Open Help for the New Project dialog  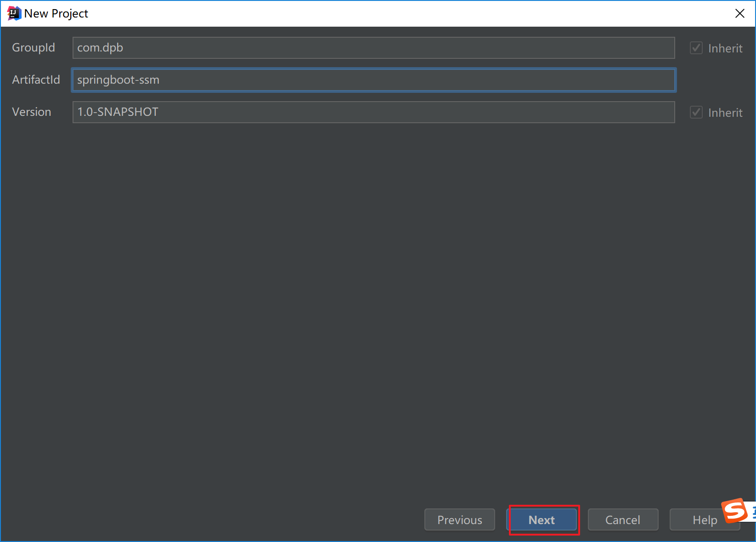[x=704, y=519]
